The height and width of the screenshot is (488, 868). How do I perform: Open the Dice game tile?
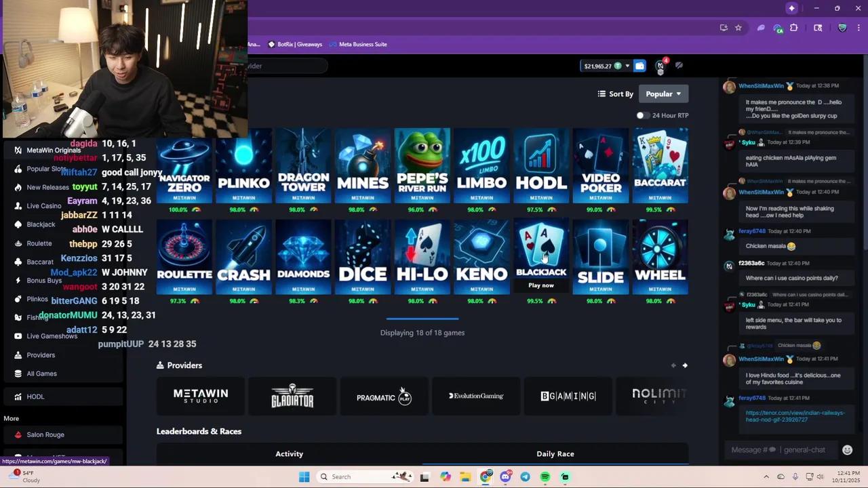[x=363, y=258]
